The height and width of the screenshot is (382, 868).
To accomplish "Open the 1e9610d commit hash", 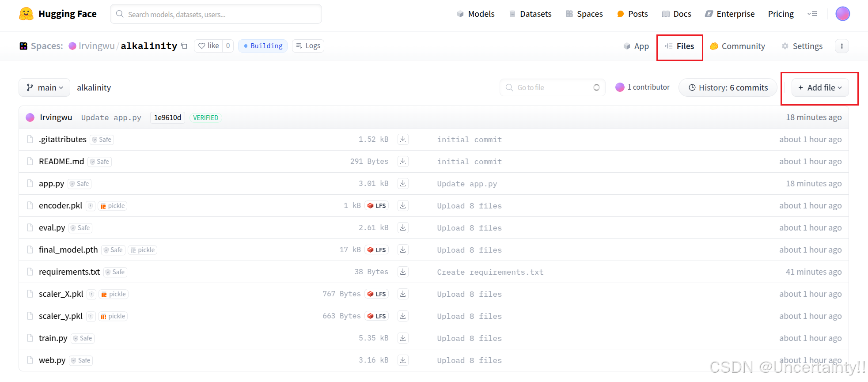I will tap(167, 117).
